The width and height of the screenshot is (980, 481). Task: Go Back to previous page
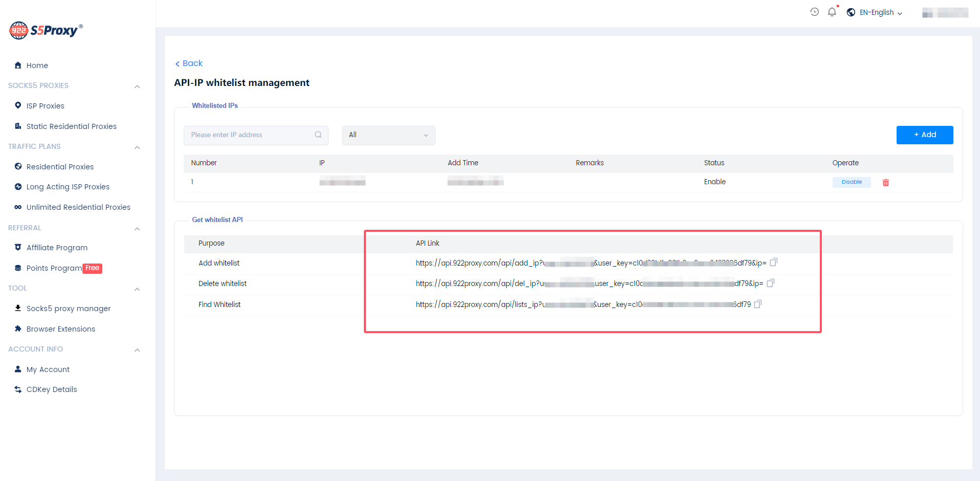[x=189, y=63]
